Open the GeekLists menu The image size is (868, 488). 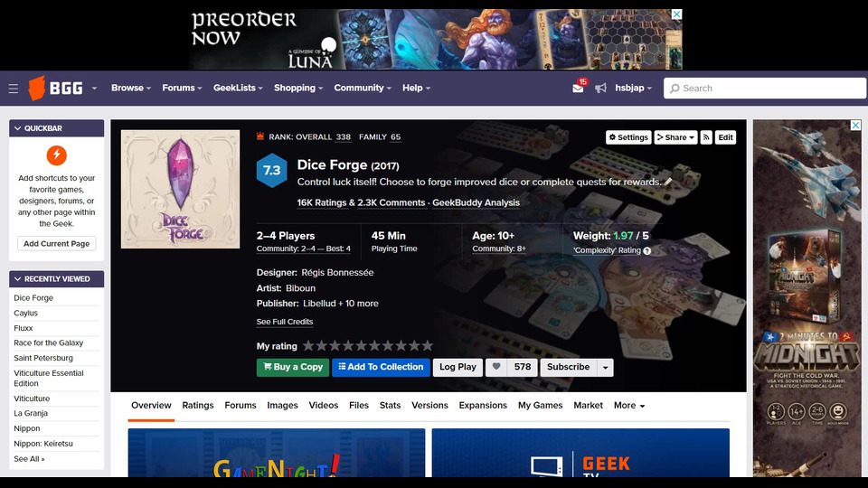pyautogui.click(x=238, y=88)
